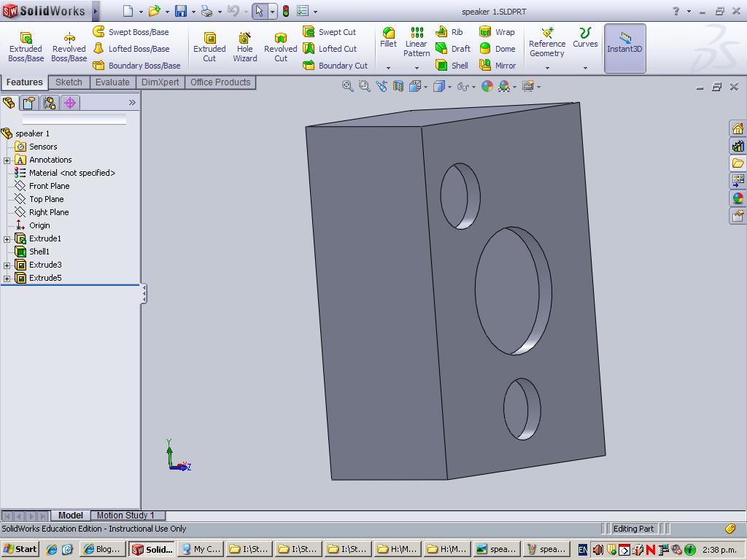Choose the Swept Boss/Base command
The height and width of the screenshot is (560, 747).
131,32
